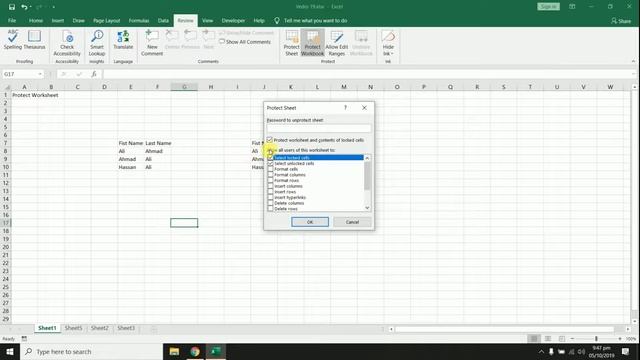Open Allow Edit Ranges
The height and width of the screenshot is (360, 640).
[x=337, y=43]
